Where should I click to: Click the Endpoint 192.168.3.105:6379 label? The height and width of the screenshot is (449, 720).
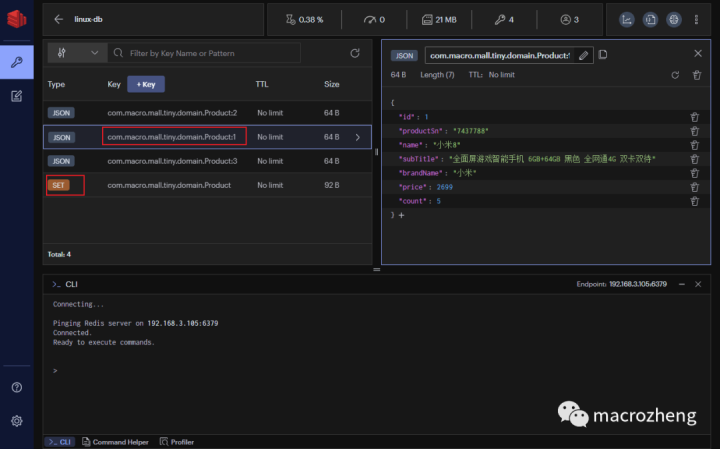[622, 284]
